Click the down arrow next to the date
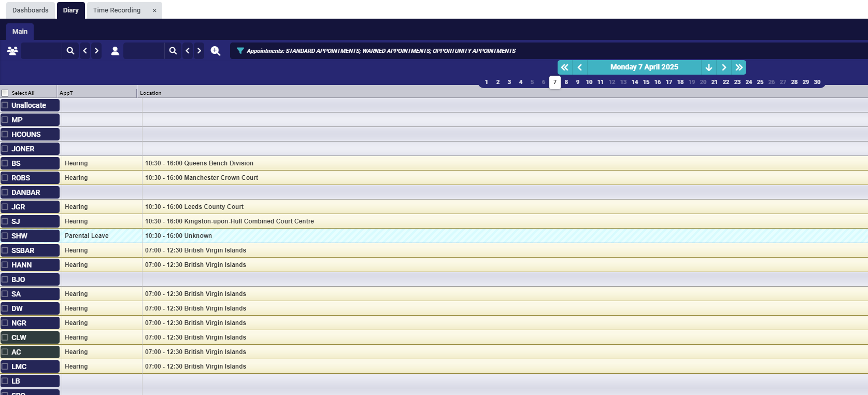Viewport: 868px width, 395px height. (x=709, y=67)
